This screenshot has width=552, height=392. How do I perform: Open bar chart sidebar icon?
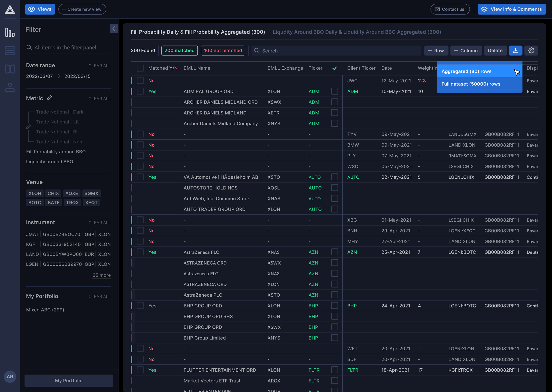(x=10, y=32)
